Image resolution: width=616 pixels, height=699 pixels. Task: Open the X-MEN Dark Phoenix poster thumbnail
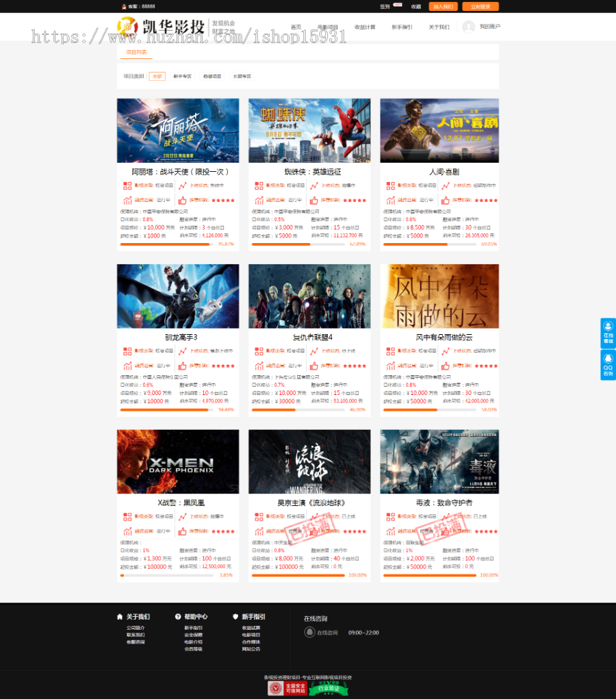178,461
